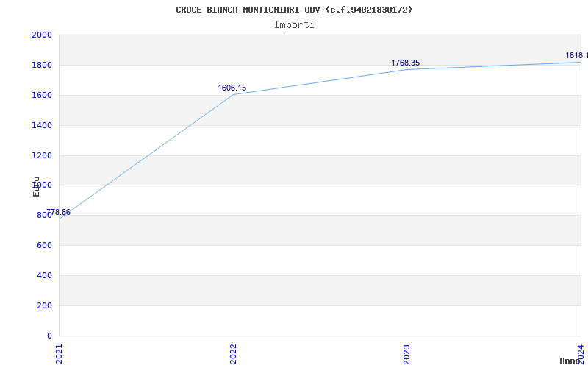Click the y-axis value 400
Screen dimensions: 588x368
[45, 275]
